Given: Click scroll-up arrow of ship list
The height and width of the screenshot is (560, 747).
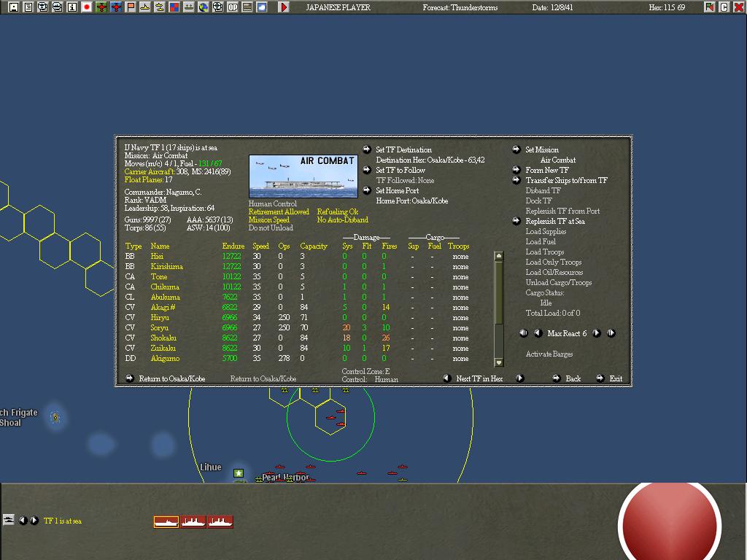Looking at the screenshot, I should click(x=499, y=256).
